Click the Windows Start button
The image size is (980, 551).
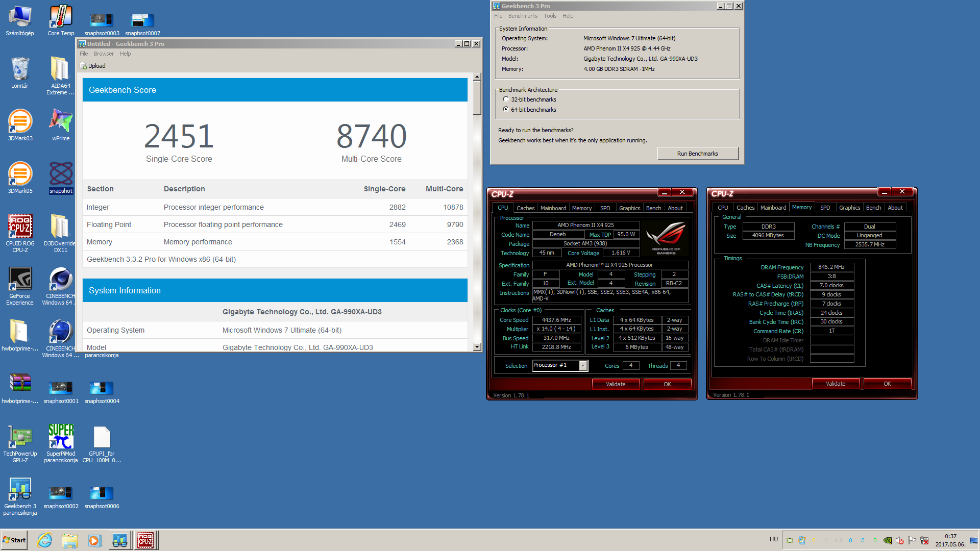[14, 540]
